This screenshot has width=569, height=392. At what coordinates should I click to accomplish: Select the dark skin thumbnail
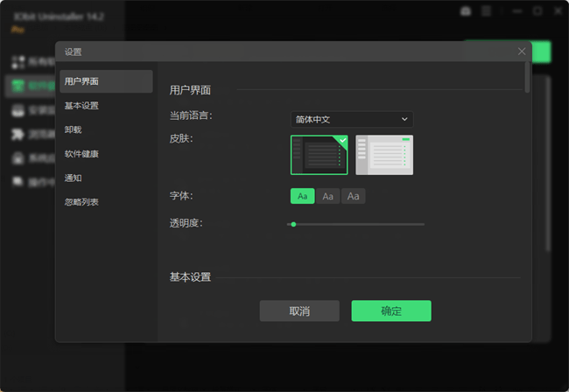click(319, 155)
